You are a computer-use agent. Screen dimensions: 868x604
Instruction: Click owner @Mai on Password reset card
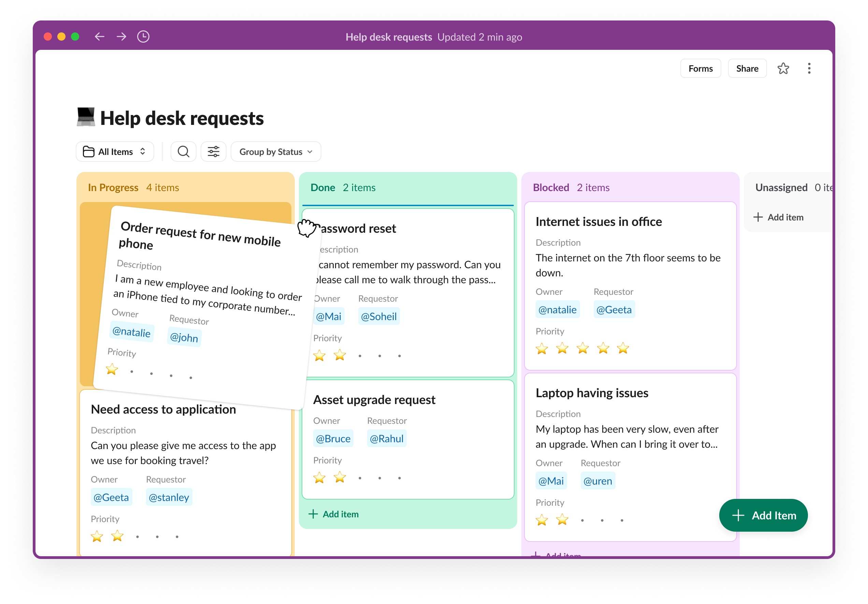coord(328,317)
